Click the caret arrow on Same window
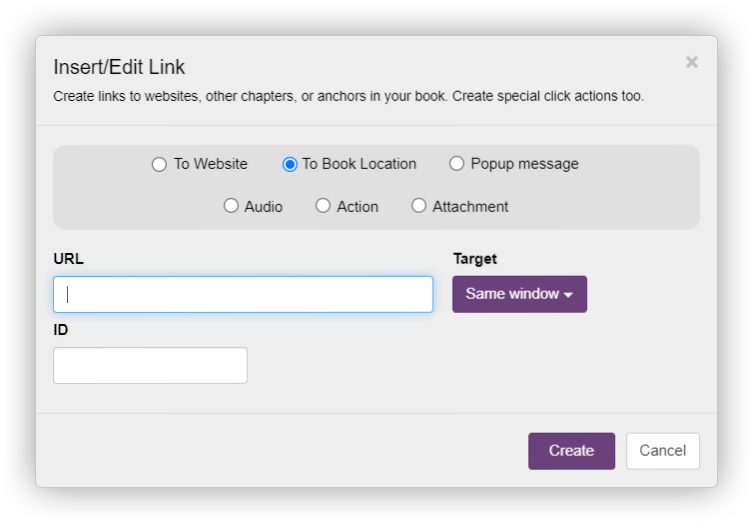753x523 pixels. click(x=568, y=295)
